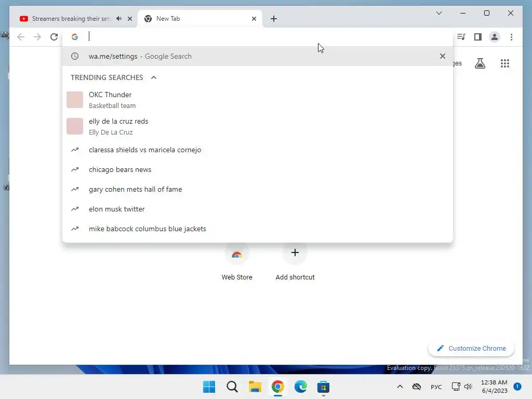The height and width of the screenshot is (399, 532).
Task: Click the Elly De La Cruz thumbnail
Action: pos(75,126)
